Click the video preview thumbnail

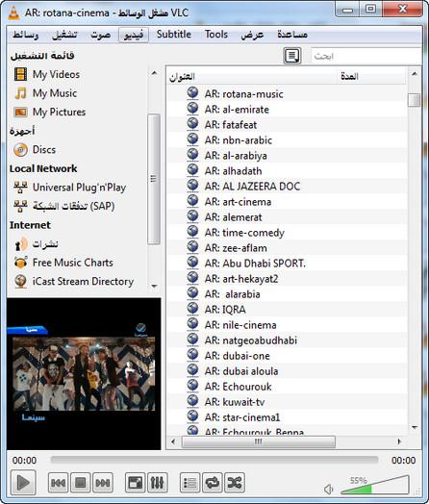click(x=84, y=374)
